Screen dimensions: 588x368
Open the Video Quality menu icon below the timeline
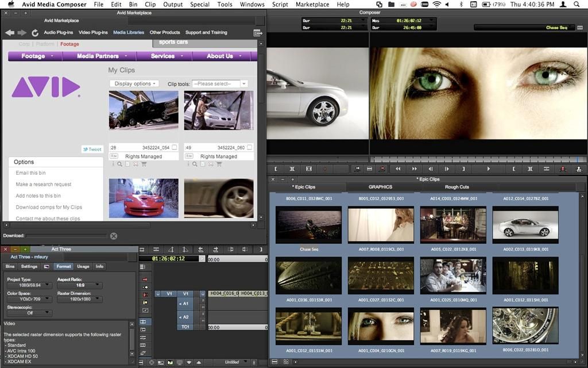(x=171, y=363)
